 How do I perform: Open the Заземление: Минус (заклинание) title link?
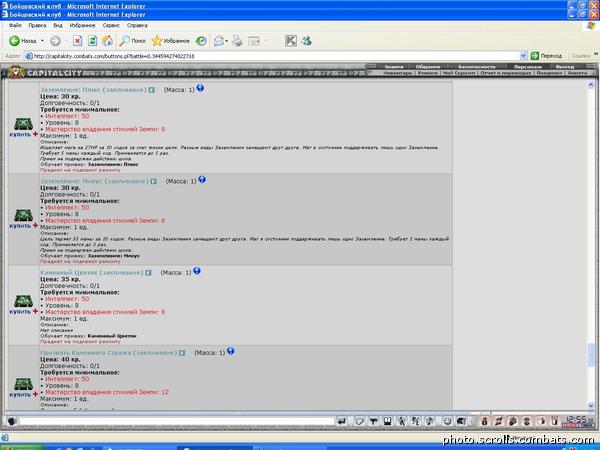click(x=94, y=181)
